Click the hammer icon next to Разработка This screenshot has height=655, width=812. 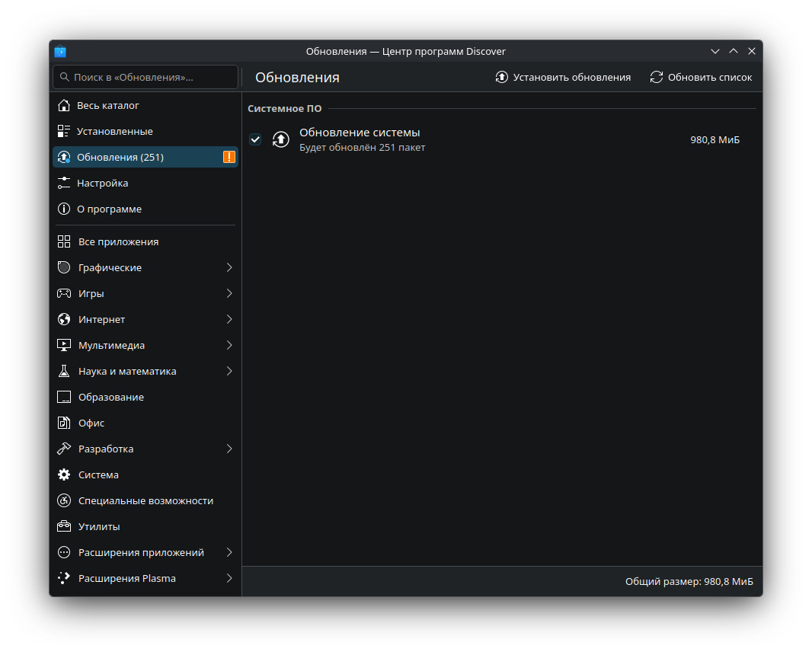coord(64,449)
